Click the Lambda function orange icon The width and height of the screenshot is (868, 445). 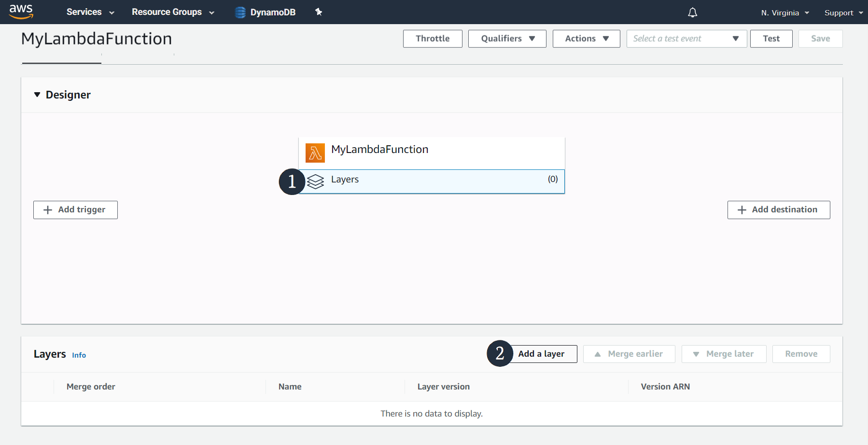pyautogui.click(x=315, y=153)
